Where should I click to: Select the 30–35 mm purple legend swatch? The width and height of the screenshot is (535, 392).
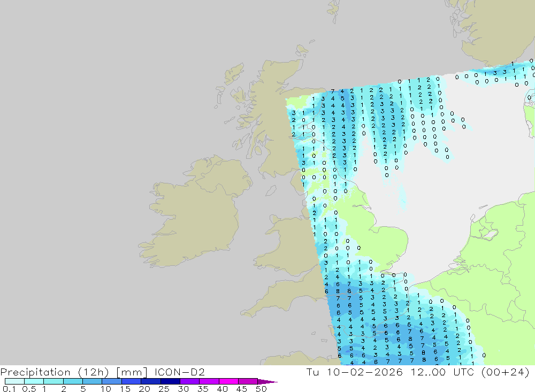pyautogui.click(x=190, y=381)
